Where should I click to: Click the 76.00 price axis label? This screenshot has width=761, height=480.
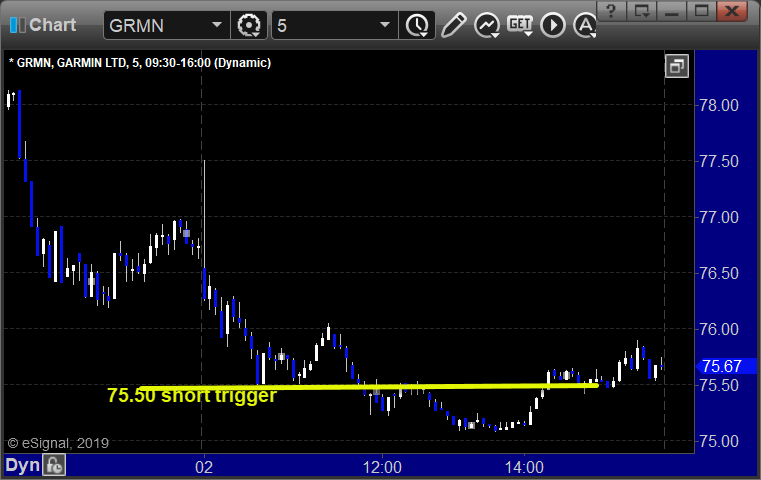tap(719, 329)
